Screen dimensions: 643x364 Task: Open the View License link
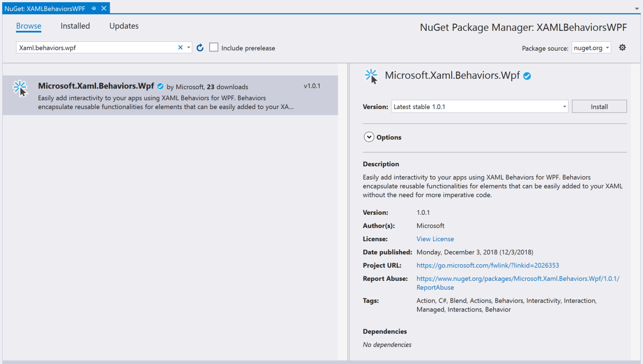pyautogui.click(x=435, y=239)
